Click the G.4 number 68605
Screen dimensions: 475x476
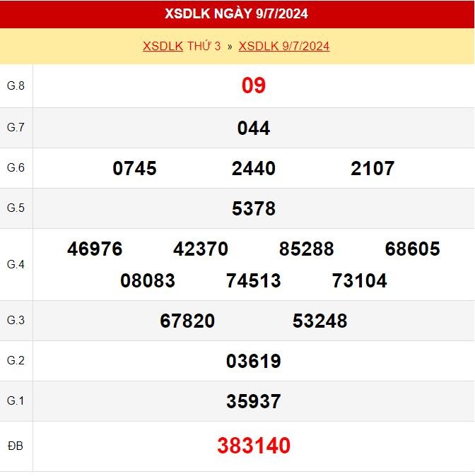pyautogui.click(x=412, y=249)
